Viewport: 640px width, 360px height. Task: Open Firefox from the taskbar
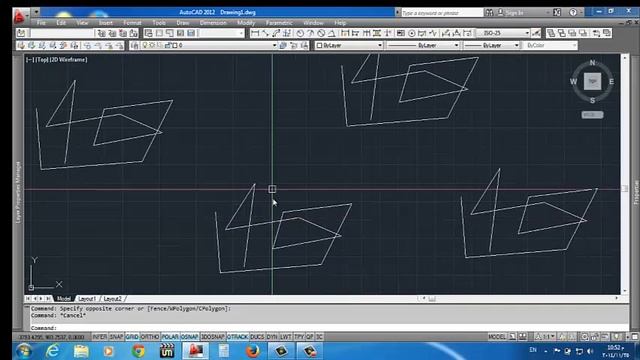pos(253,351)
